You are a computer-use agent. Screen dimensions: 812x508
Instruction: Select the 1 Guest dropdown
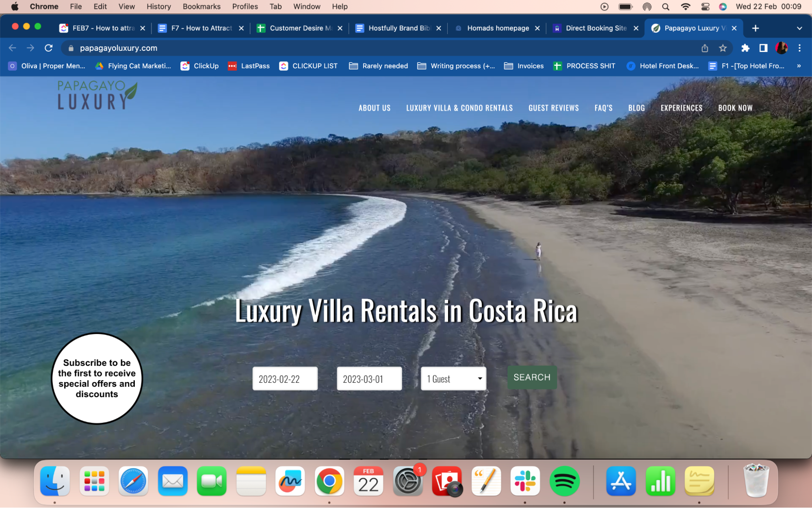tap(453, 378)
